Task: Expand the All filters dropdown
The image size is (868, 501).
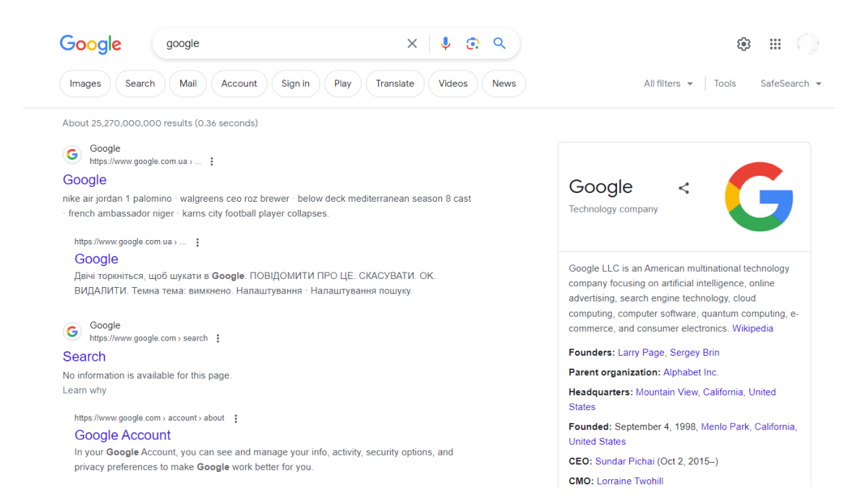Action: tap(668, 84)
